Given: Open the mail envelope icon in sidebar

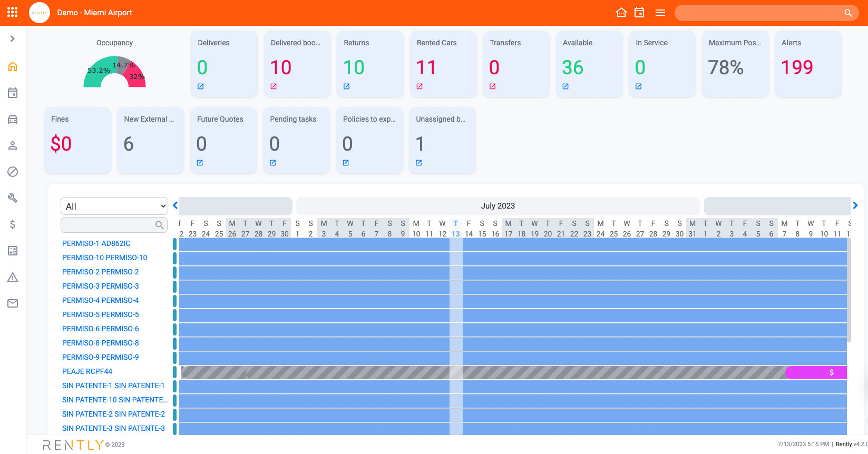Looking at the screenshot, I should pos(13,303).
